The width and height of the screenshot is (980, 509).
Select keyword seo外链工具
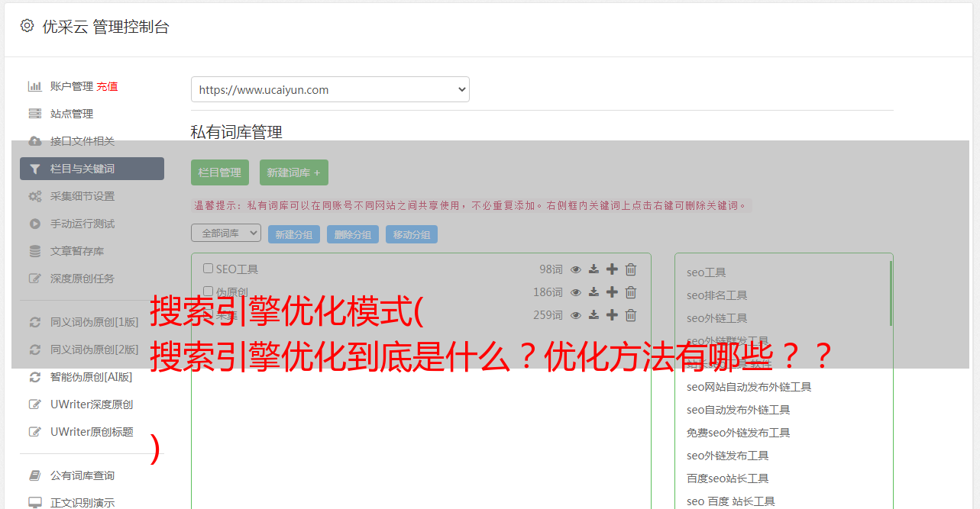(x=717, y=318)
